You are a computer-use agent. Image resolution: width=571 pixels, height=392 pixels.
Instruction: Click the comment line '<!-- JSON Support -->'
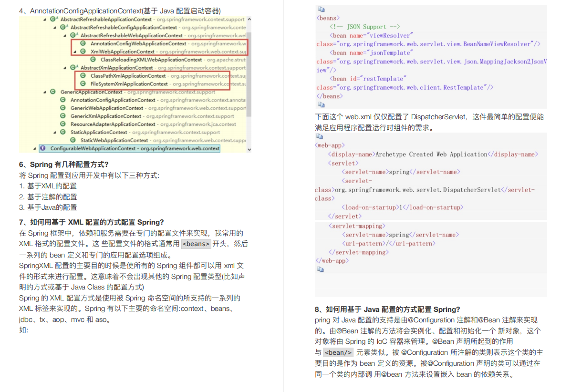pyautogui.click(x=364, y=27)
